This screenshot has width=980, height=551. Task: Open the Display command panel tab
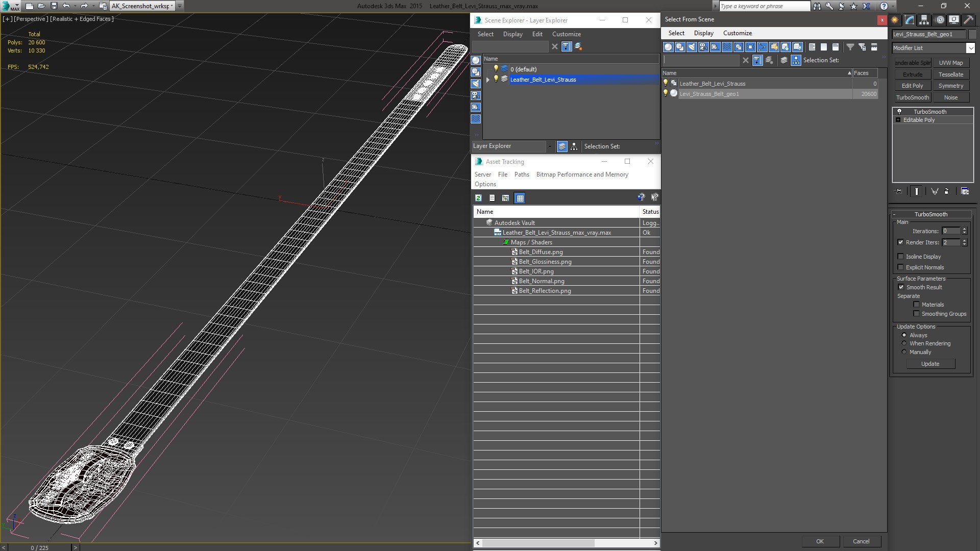953,20
